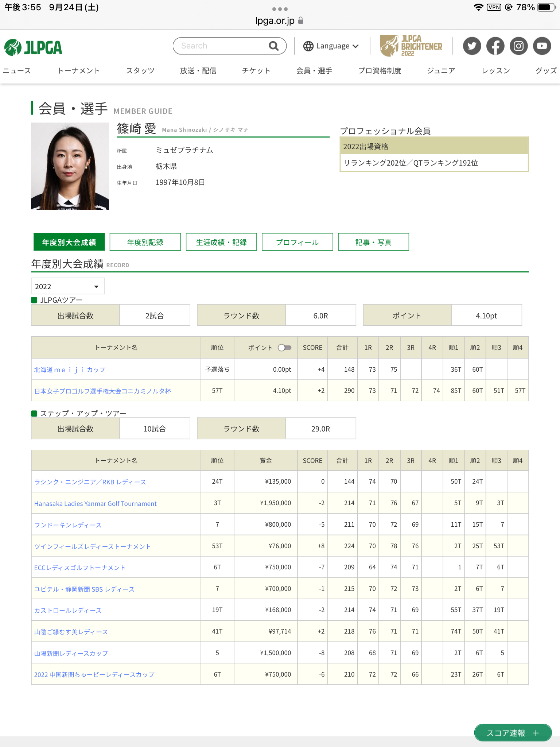560x747 pixels.
Task: Click リランキング202位/QTランキング192位 text
Action: tap(411, 163)
